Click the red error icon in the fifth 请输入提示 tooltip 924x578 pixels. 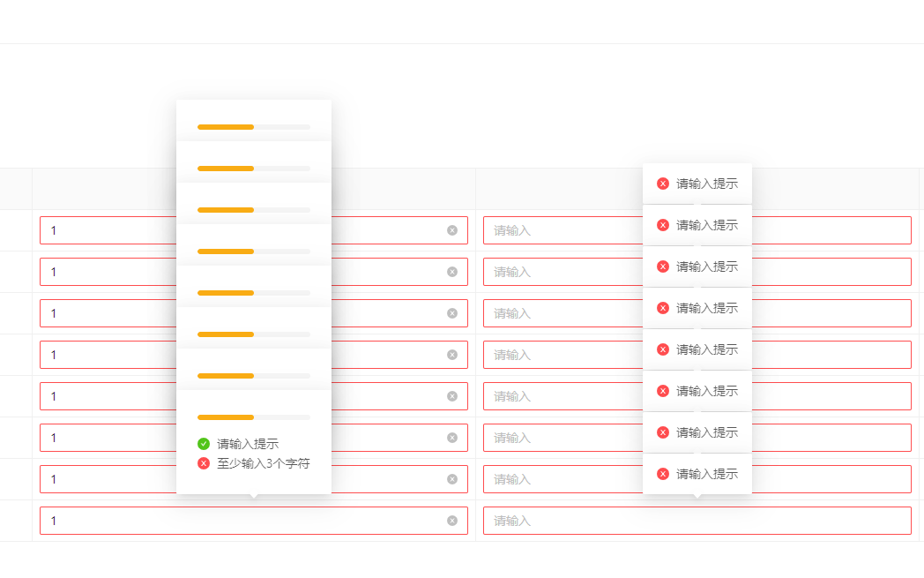663,349
